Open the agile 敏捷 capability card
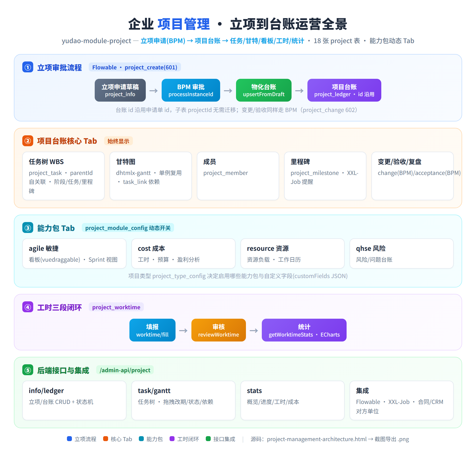Screen dimensions: 476x454 [74, 254]
